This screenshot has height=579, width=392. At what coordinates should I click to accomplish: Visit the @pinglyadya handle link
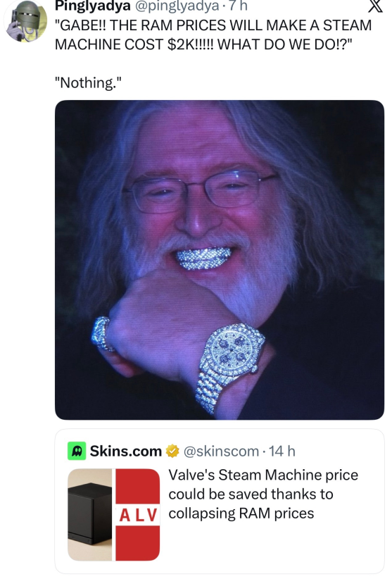pos(176,6)
